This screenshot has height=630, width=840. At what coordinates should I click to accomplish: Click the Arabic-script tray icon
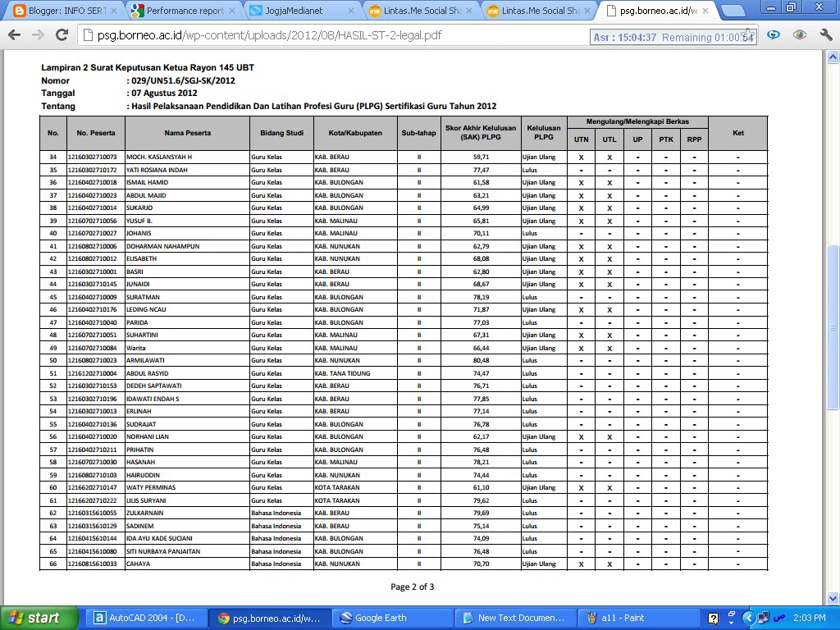tap(779, 618)
